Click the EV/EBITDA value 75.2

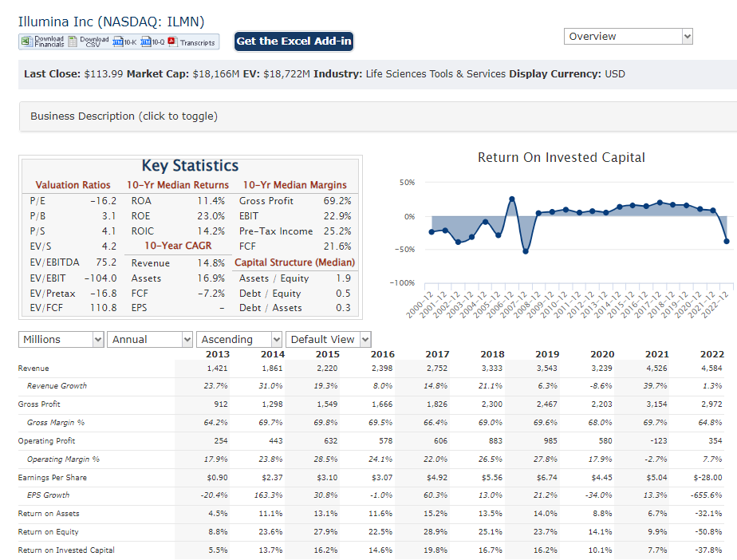tap(106, 262)
